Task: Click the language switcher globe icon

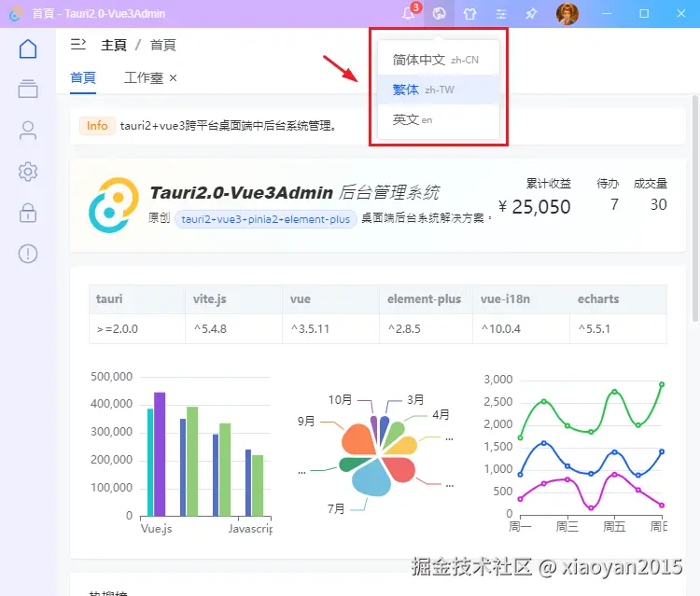Action: (x=439, y=13)
